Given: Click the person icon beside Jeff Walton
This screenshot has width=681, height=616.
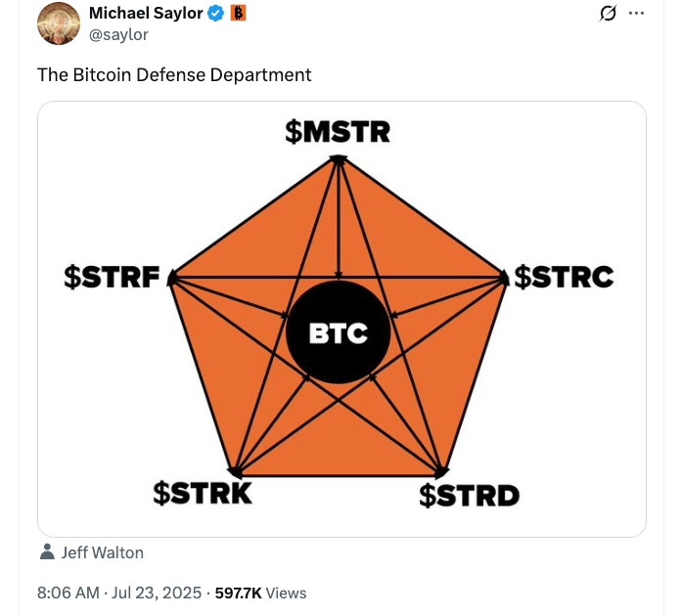Looking at the screenshot, I should pos(47,552).
